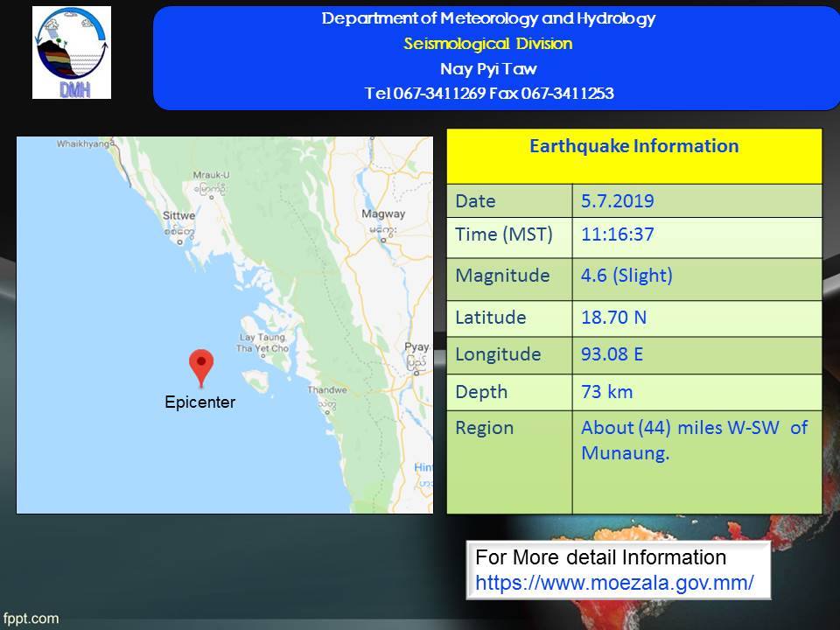The width and height of the screenshot is (840, 630).
Task: Click 'Department of Meteorology and Hydrology' heading
Action: pos(488,18)
